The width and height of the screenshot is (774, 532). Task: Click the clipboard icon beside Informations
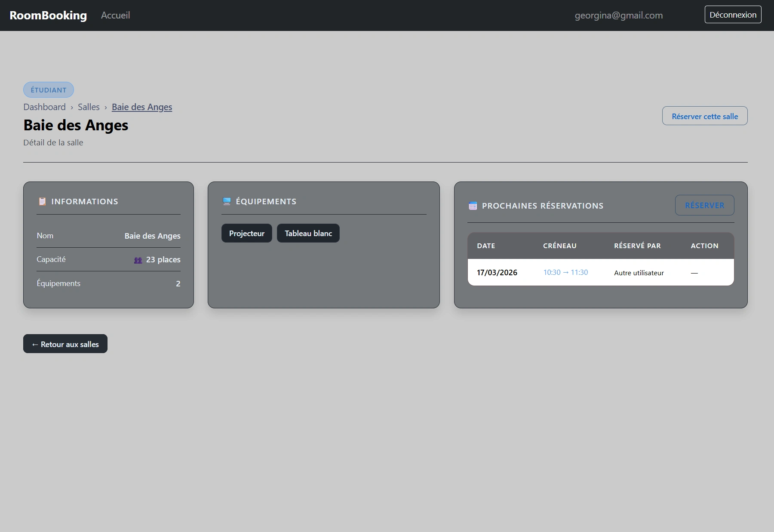(42, 201)
